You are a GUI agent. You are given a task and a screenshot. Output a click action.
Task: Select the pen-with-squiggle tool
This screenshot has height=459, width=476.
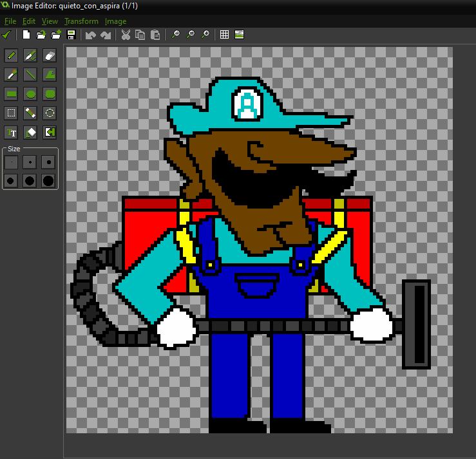[x=30, y=55]
